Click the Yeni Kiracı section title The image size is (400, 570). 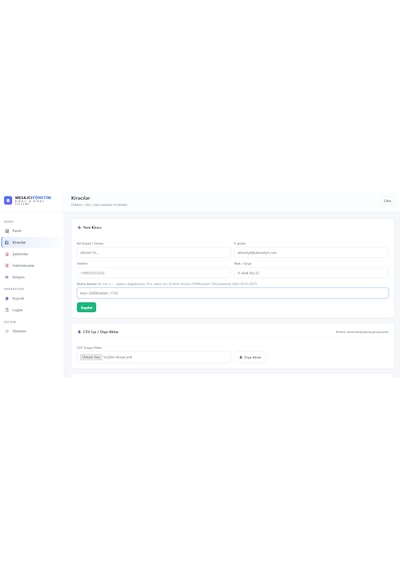click(92, 228)
